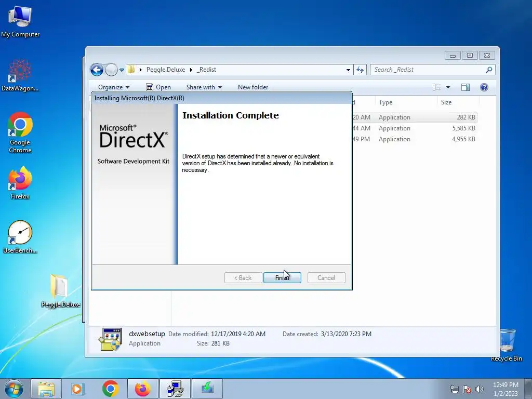The image size is (532, 399).
Task: Sort by the Size column header
Action: point(458,102)
